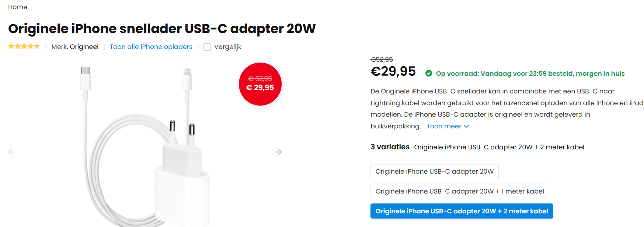This screenshot has width=644, height=227.
Task: Select the adapter + 2 meter kabel variation
Action: (462, 211)
